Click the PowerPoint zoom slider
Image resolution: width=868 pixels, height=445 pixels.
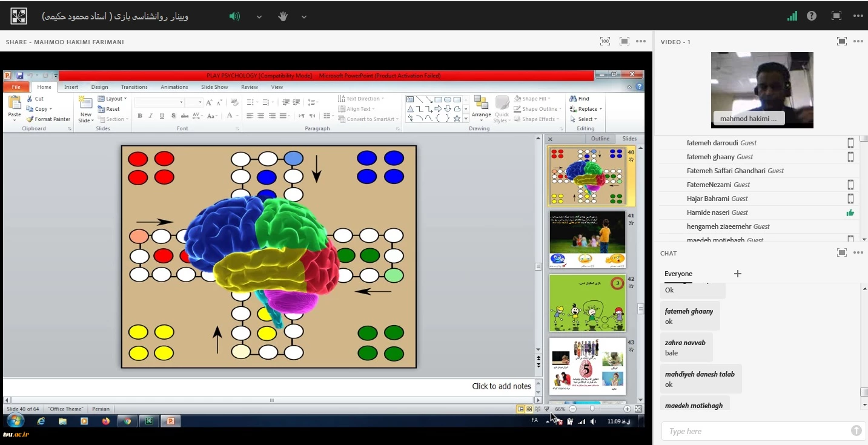click(592, 409)
